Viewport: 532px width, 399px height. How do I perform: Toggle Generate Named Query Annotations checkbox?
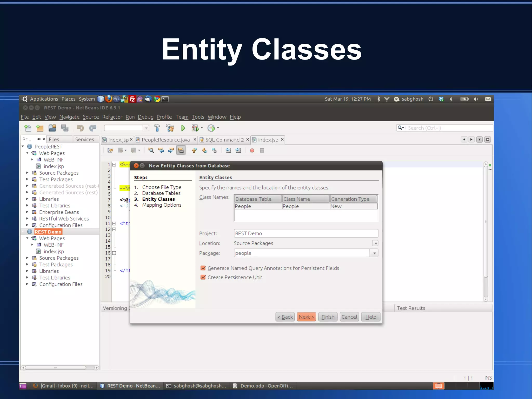coord(203,268)
